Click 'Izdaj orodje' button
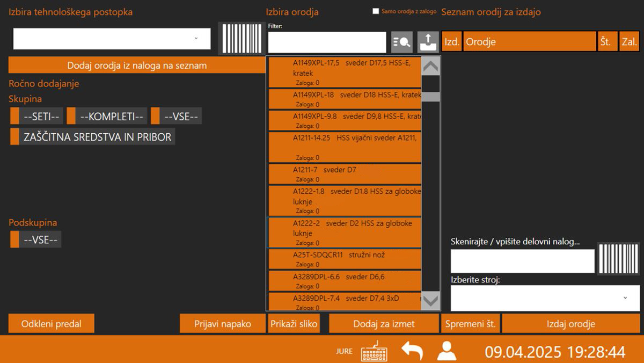This screenshot has width=644, height=363. (570, 324)
